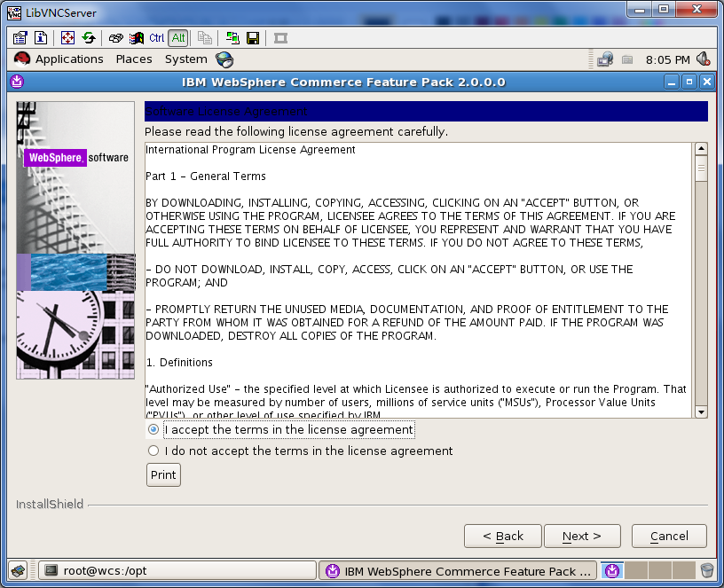The height and width of the screenshot is (588, 724).
Task: Click Next to continue installation
Action: [x=582, y=536]
